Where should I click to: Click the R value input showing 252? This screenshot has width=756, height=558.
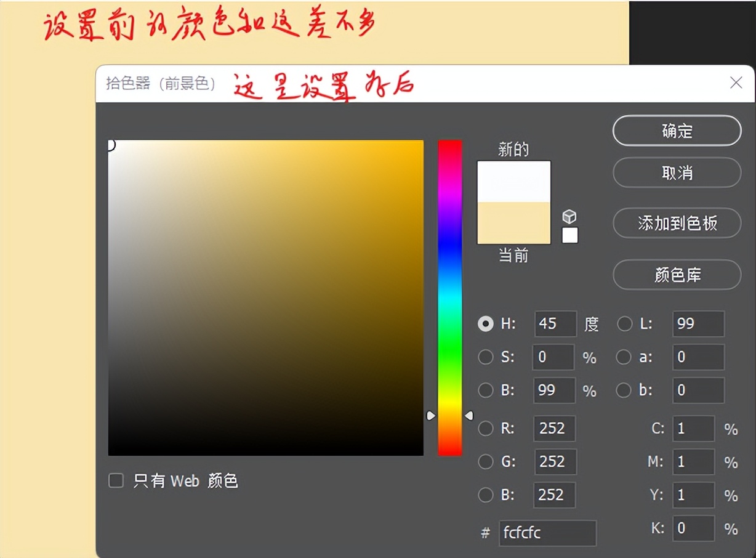click(553, 429)
